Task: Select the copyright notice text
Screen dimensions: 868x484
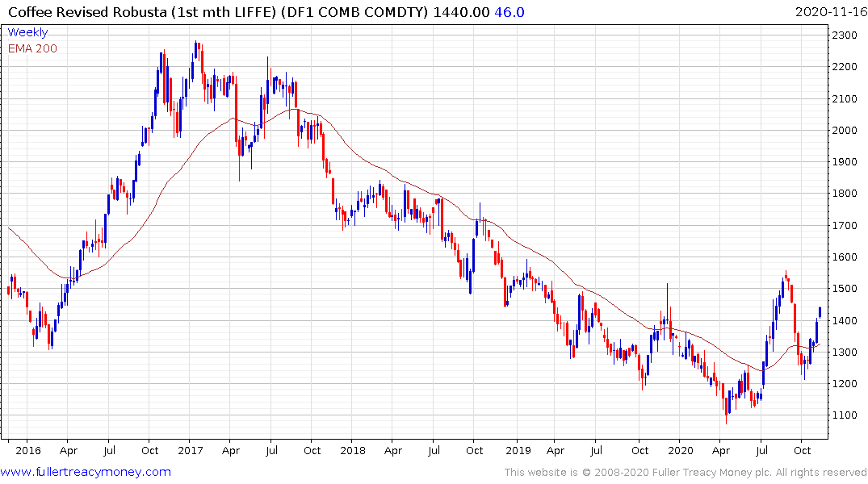Action: pyautogui.click(x=686, y=473)
